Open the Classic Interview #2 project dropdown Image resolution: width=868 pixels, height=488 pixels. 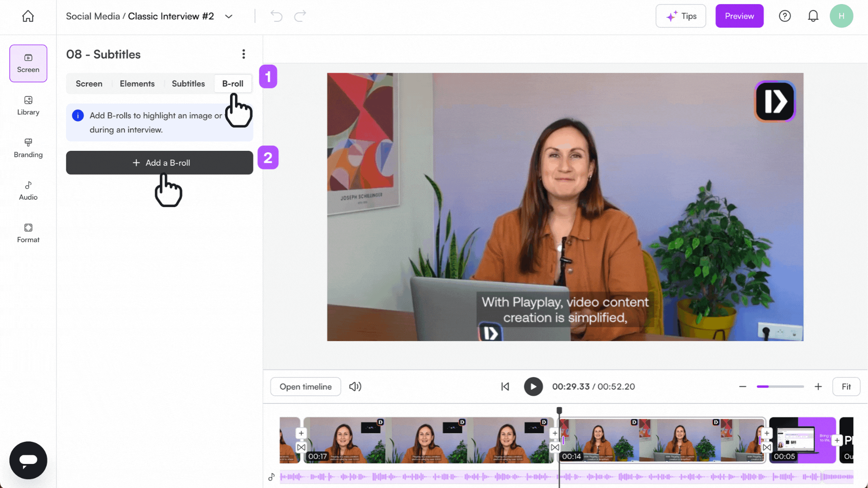coord(229,16)
